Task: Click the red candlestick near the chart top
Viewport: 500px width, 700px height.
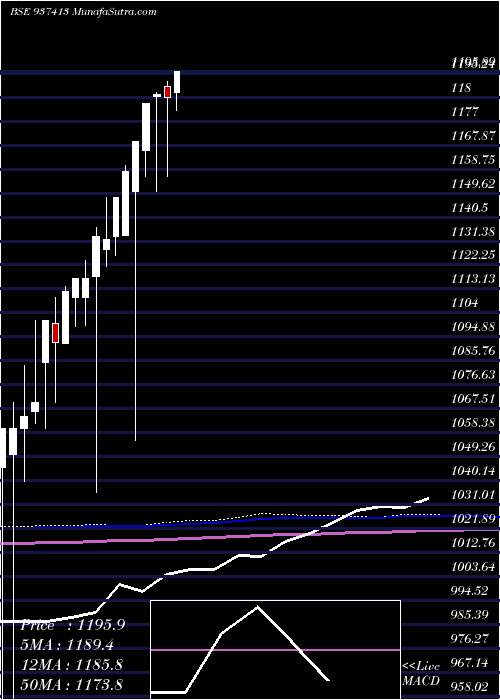Action: click(167, 92)
